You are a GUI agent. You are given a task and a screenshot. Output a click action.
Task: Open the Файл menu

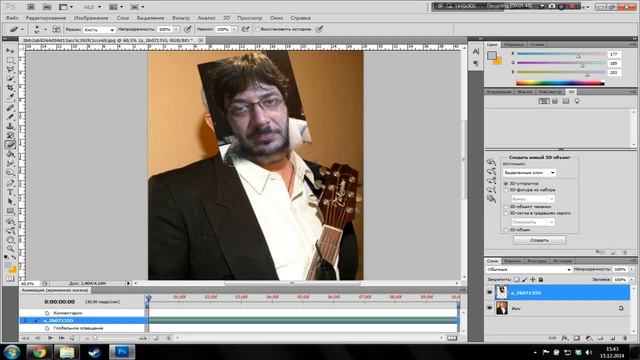(x=12, y=18)
